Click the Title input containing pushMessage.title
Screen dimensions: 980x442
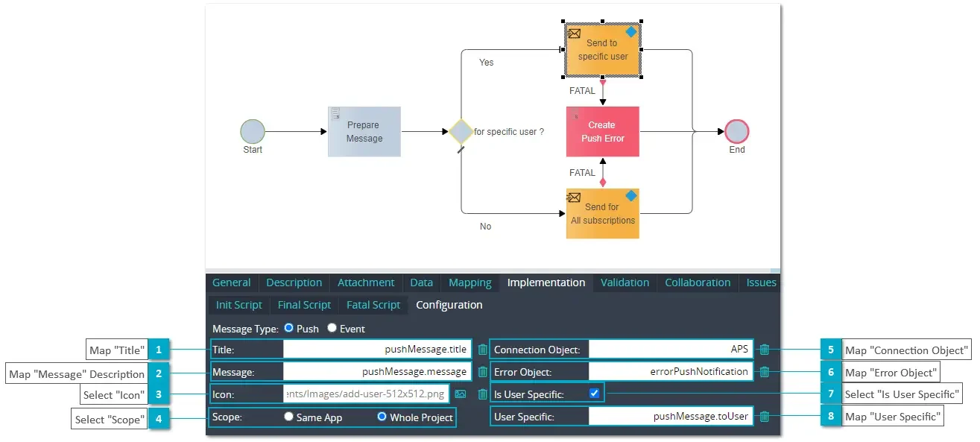coord(379,349)
